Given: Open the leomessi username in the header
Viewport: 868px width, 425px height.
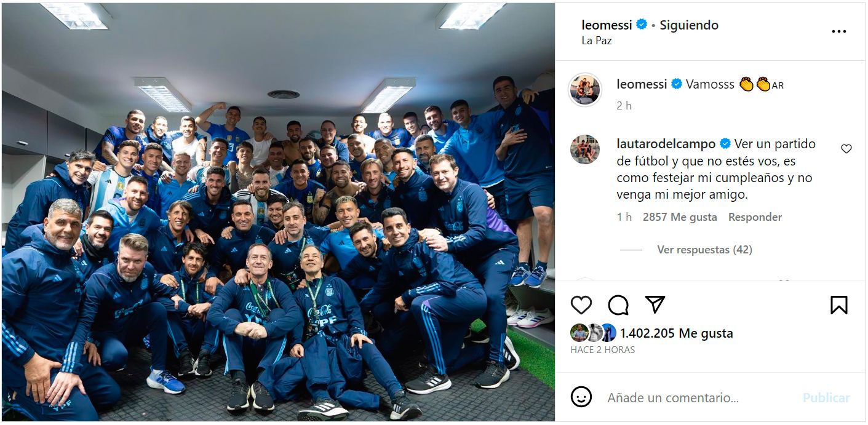Looking at the screenshot, I should (607, 25).
